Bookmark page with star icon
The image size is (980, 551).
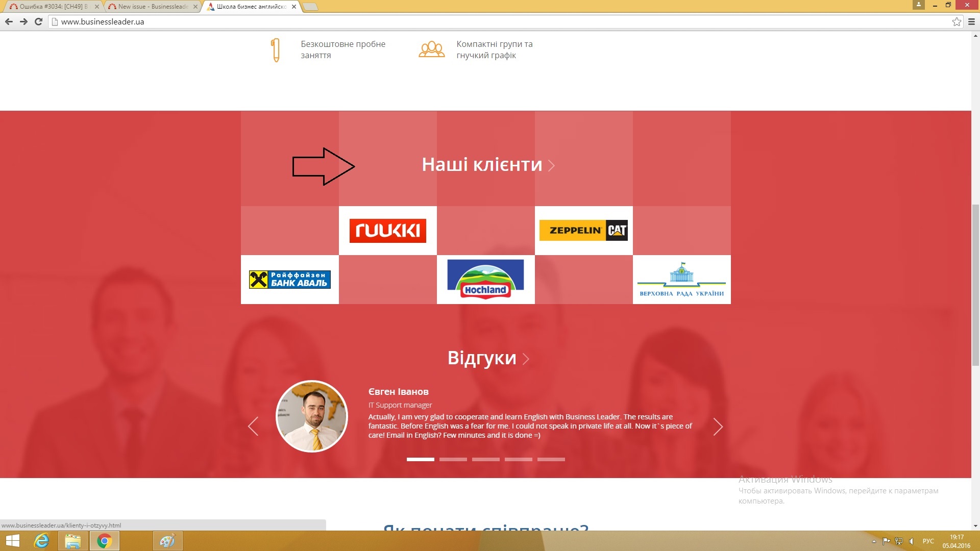tap(957, 21)
